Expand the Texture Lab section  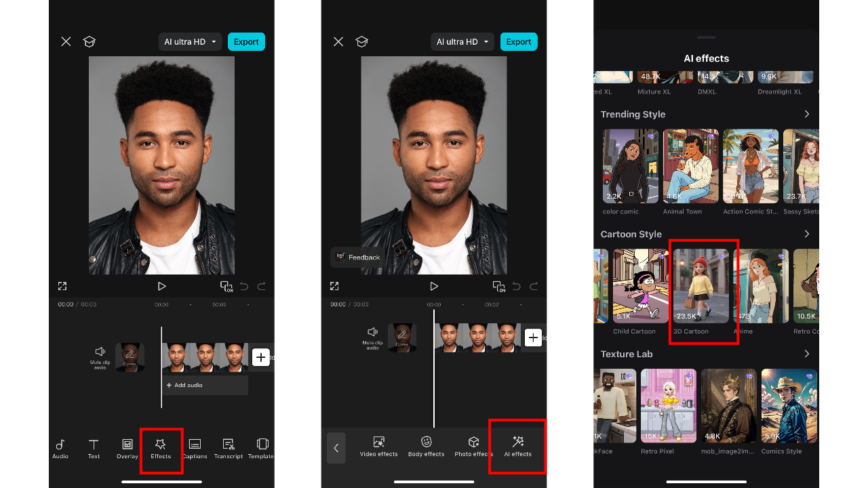pos(807,354)
